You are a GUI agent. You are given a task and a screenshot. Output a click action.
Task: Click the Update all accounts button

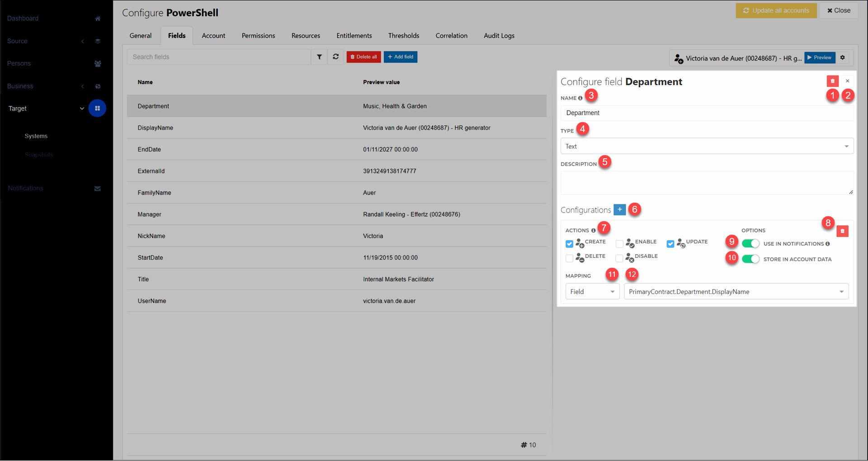[776, 10]
